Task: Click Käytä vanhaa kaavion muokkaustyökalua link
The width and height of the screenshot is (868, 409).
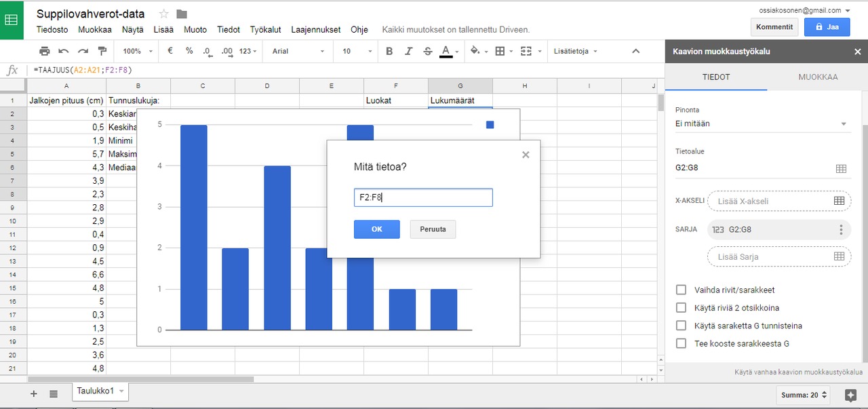Action: (x=799, y=372)
